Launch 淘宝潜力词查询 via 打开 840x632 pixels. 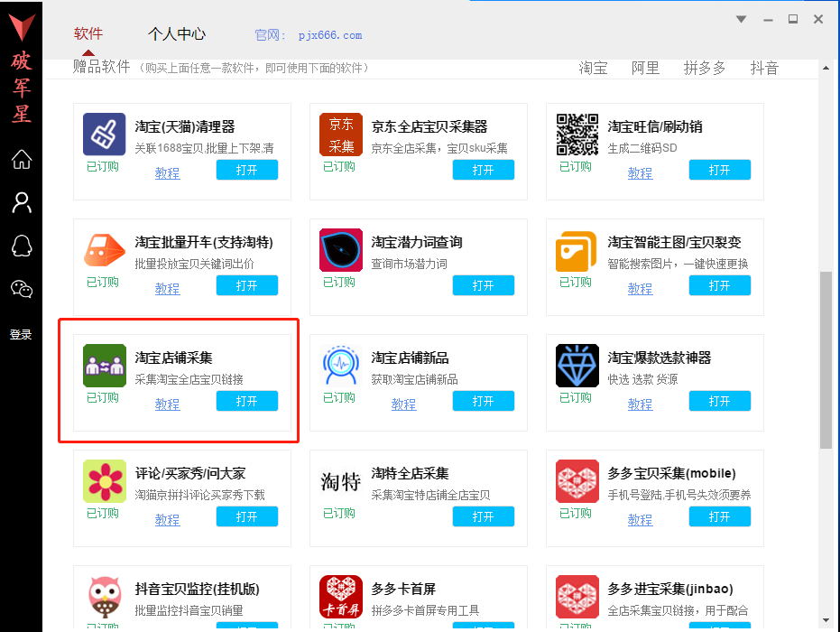click(x=484, y=285)
